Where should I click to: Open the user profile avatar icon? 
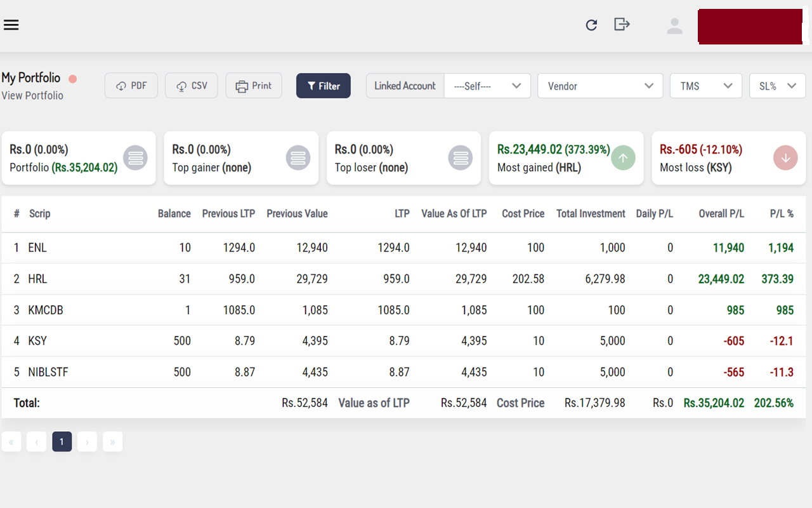[674, 25]
